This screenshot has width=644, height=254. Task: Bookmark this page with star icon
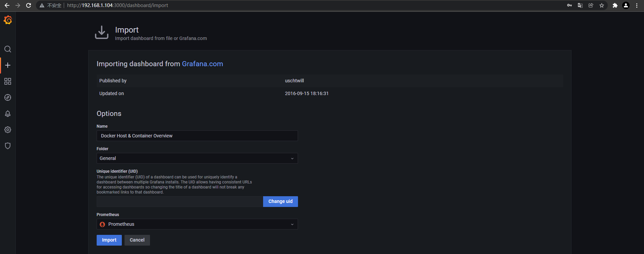[x=602, y=5]
